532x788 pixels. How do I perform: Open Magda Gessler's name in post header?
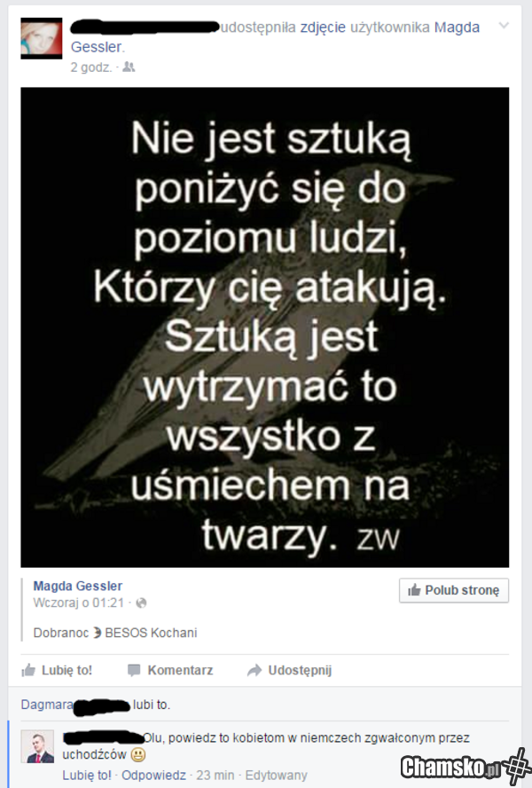click(275, 36)
